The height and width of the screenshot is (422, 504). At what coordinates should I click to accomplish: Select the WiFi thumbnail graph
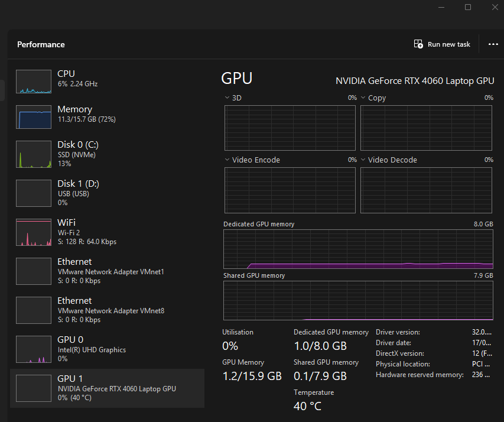point(34,232)
